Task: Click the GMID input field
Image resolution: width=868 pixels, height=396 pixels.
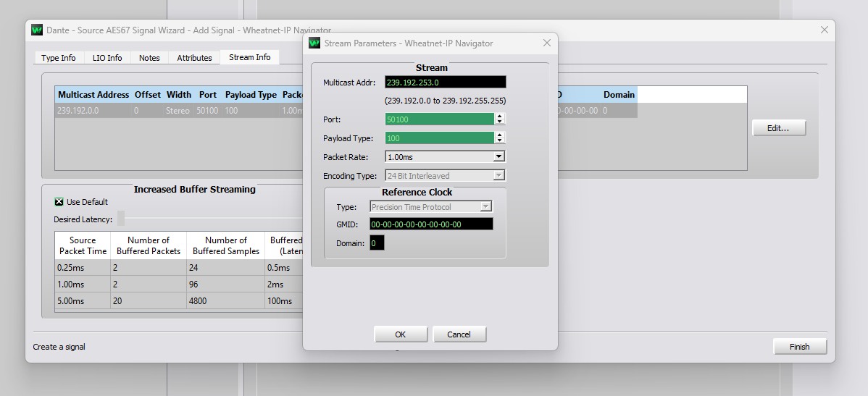Action: (431, 224)
